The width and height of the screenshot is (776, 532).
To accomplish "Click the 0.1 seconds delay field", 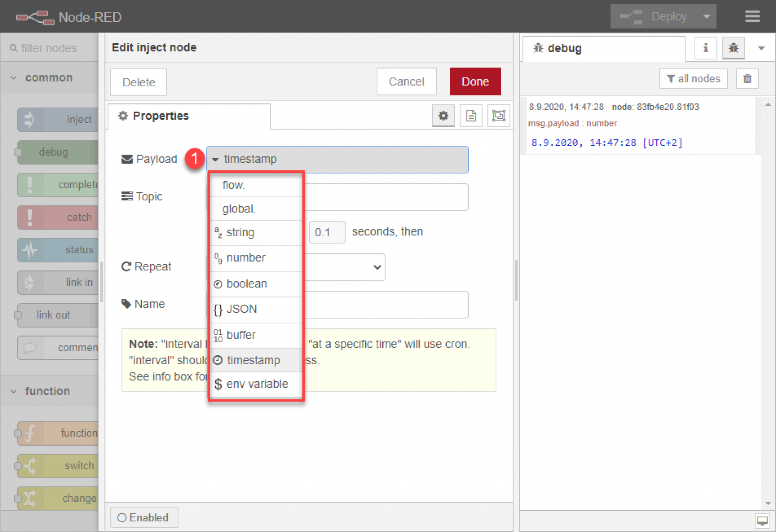I will point(327,232).
